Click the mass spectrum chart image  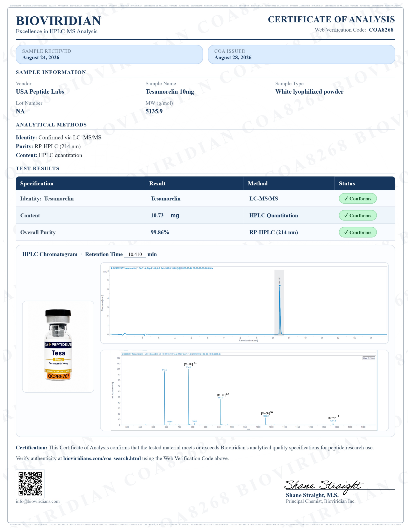[x=244, y=390]
